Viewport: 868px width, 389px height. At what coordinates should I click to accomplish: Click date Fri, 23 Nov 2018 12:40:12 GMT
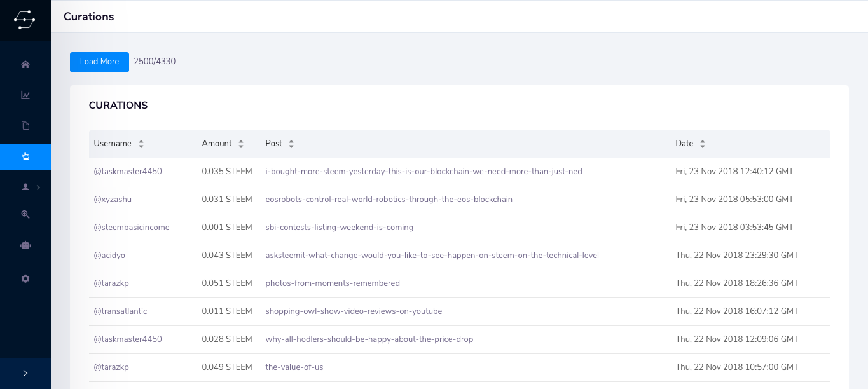coord(734,172)
